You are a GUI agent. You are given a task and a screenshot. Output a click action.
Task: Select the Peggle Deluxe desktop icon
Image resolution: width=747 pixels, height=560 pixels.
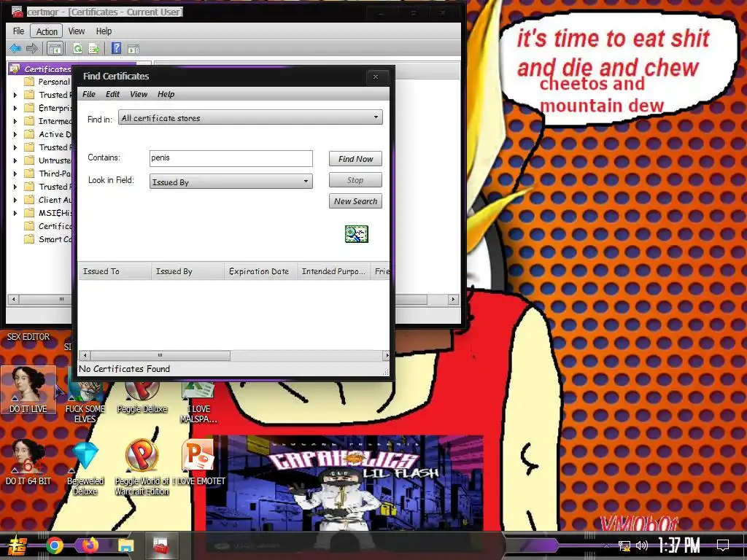[142, 396]
